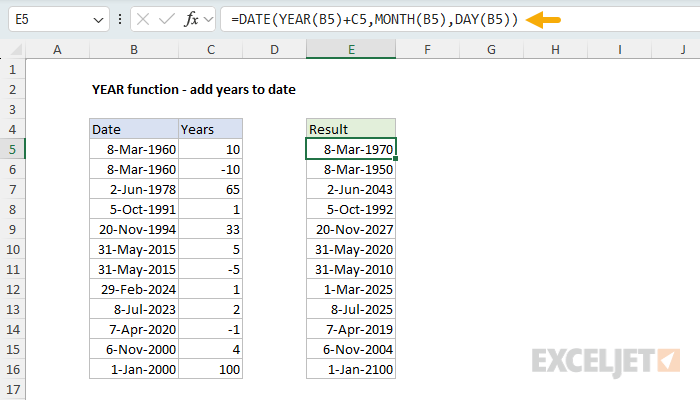This screenshot has height=400, width=700.
Task: Select column B header
Action: pos(134,50)
